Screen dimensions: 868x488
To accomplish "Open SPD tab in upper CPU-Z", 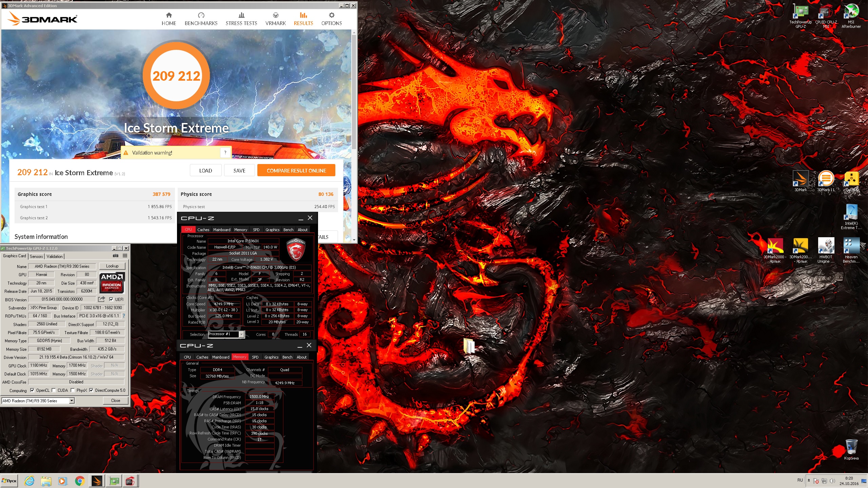I will click(x=256, y=229).
